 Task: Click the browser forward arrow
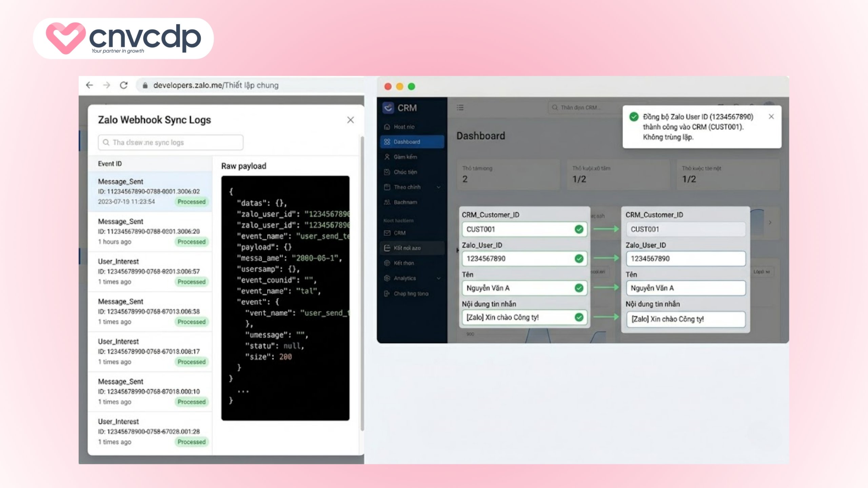106,85
